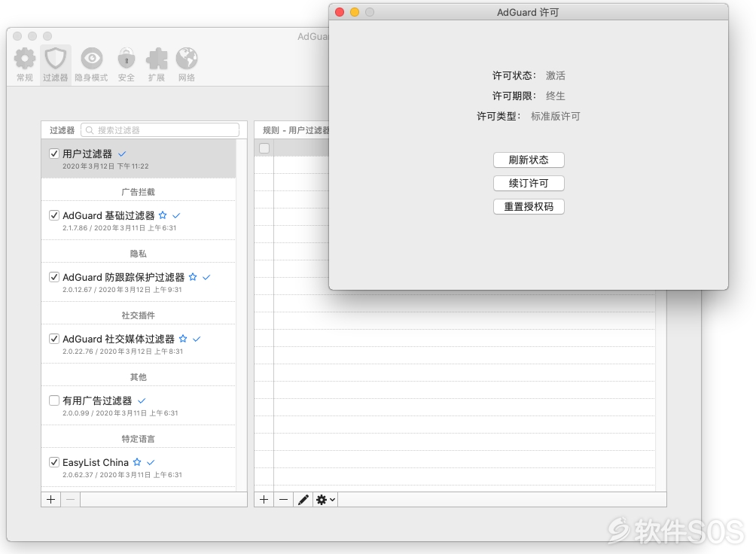Image resolution: width=756 pixels, height=554 pixels.
Task: Select the 社交插件 category header
Action: pyautogui.click(x=139, y=315)
